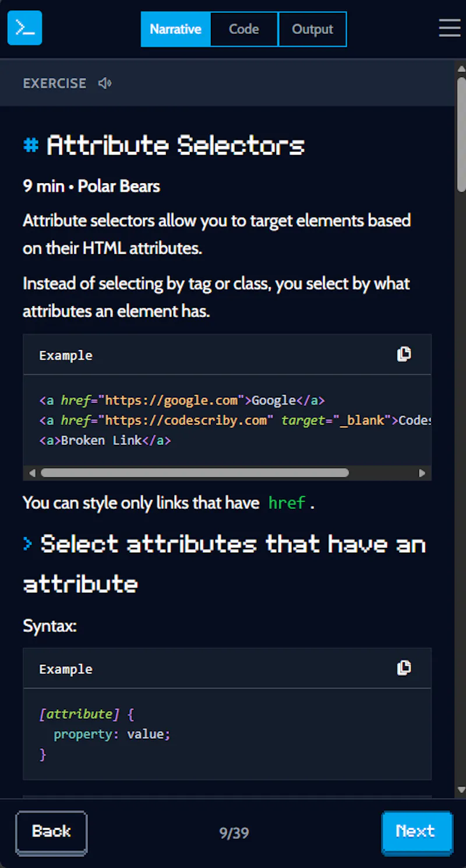Click the Broken Link code line

[105, 440]
